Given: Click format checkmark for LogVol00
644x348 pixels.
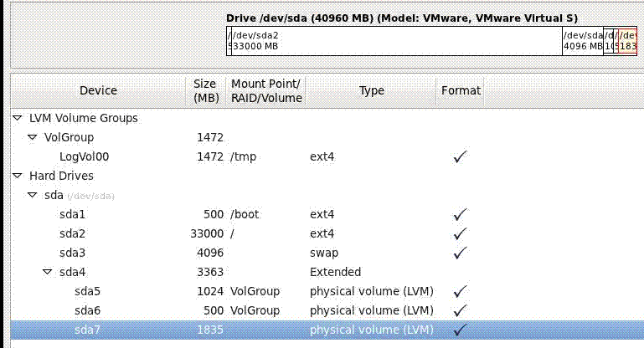Looking at the screenshot, I should click(460, 156).
